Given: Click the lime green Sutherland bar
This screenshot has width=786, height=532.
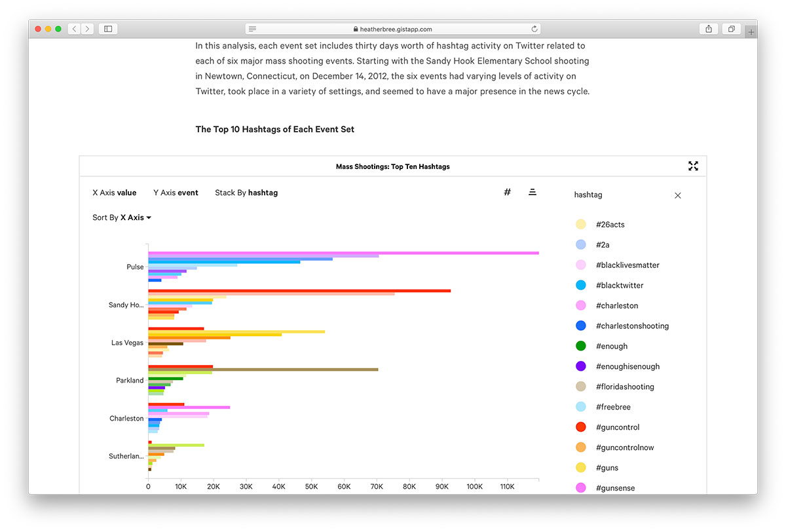Looking at the screenshot, I should point(176,445).
